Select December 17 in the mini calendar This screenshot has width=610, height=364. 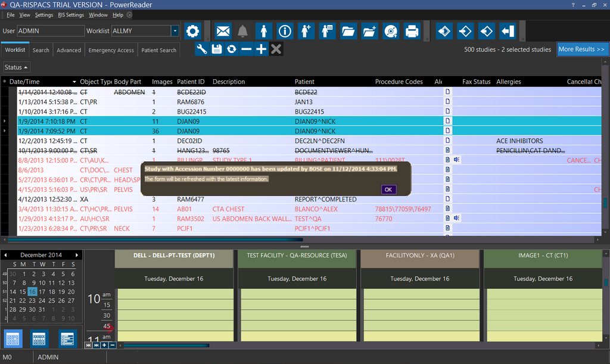tap(42, 292)
